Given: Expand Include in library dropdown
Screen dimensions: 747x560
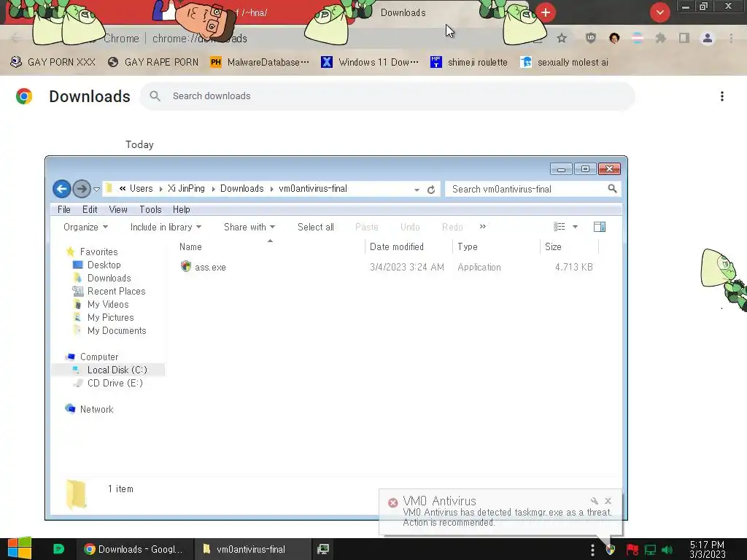Looking at the screenshot, I should (x=166, y=227).
